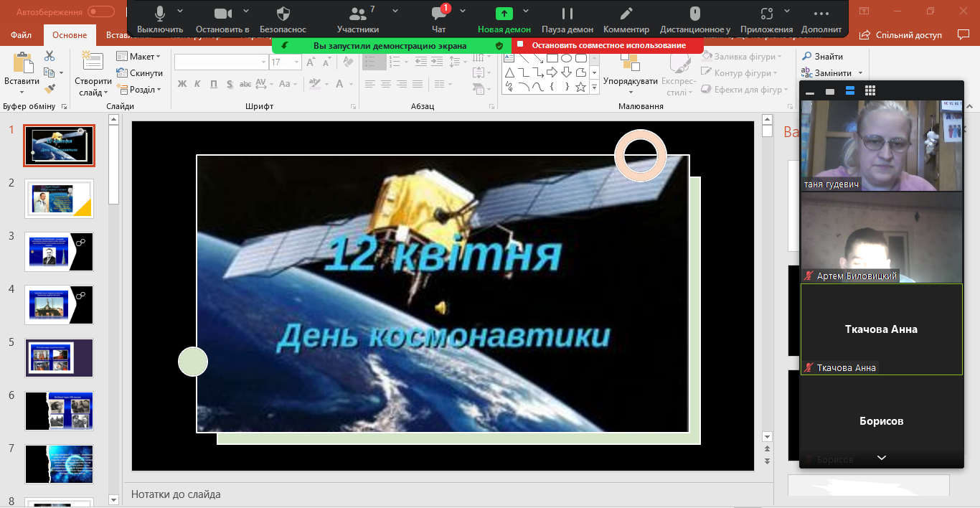Select the right arrow shape
Screen dimensions: 980x508
click(552, 72)
